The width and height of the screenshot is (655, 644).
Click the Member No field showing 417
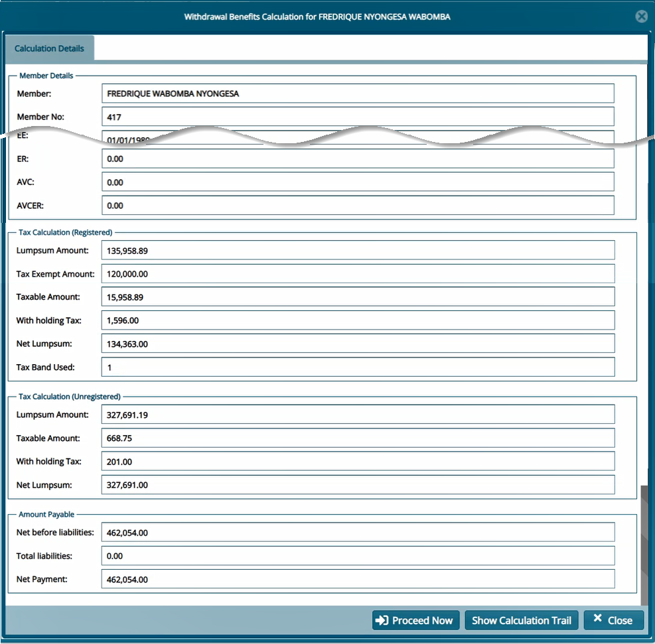tap(358, 117)
